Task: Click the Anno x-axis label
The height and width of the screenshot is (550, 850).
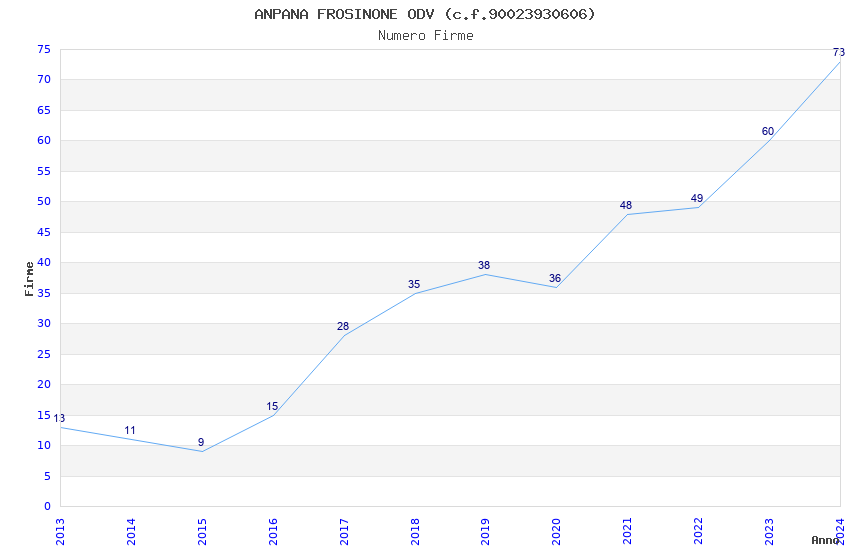Action: [x=825, y=540]
